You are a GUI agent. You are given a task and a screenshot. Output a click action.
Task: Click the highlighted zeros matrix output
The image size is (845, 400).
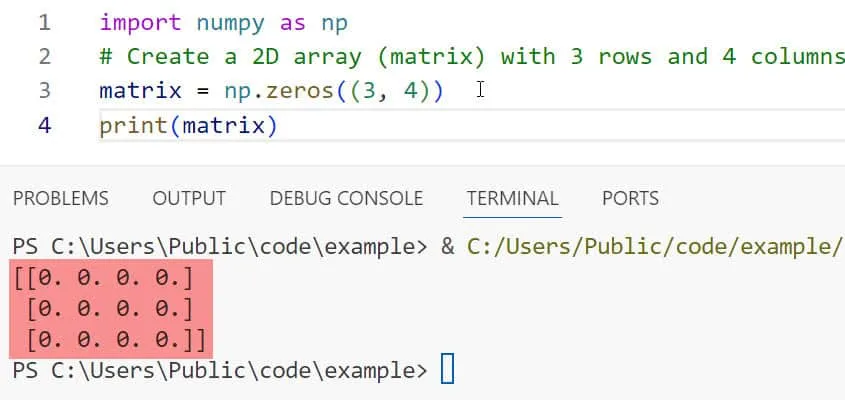click(x=110, y=306)
